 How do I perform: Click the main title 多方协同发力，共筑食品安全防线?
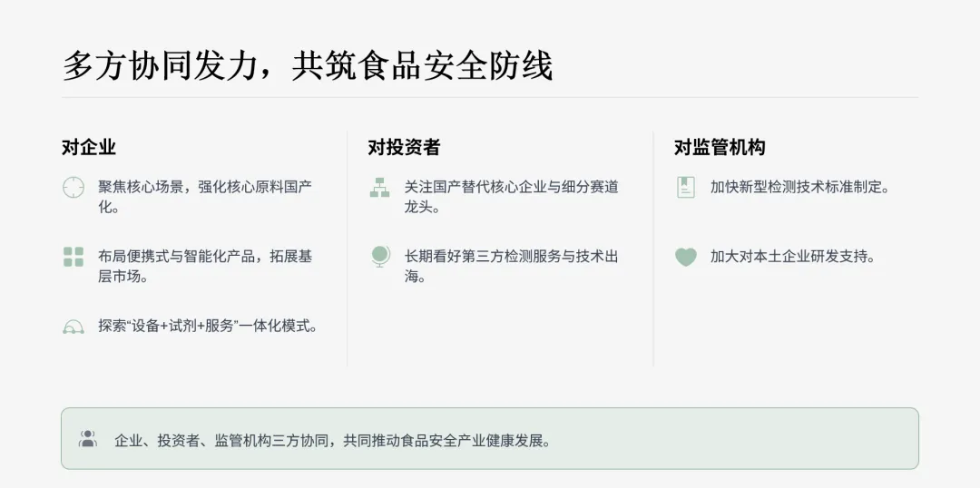308,66
